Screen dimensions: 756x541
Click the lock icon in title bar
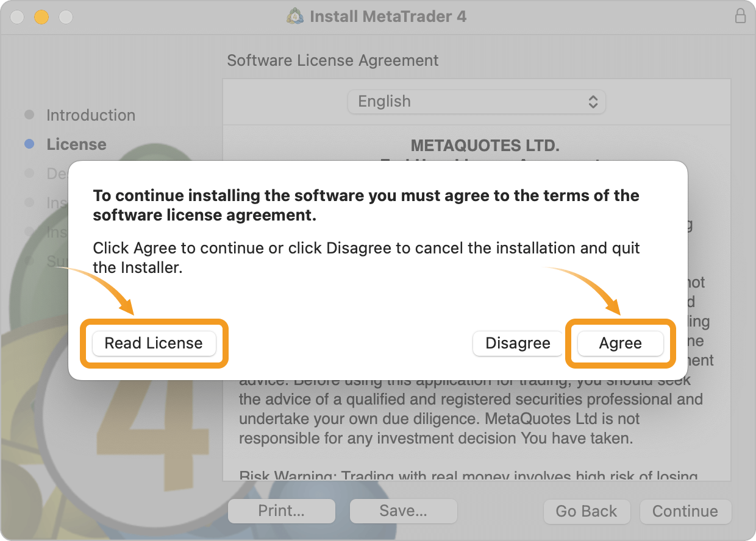(740, 16)
